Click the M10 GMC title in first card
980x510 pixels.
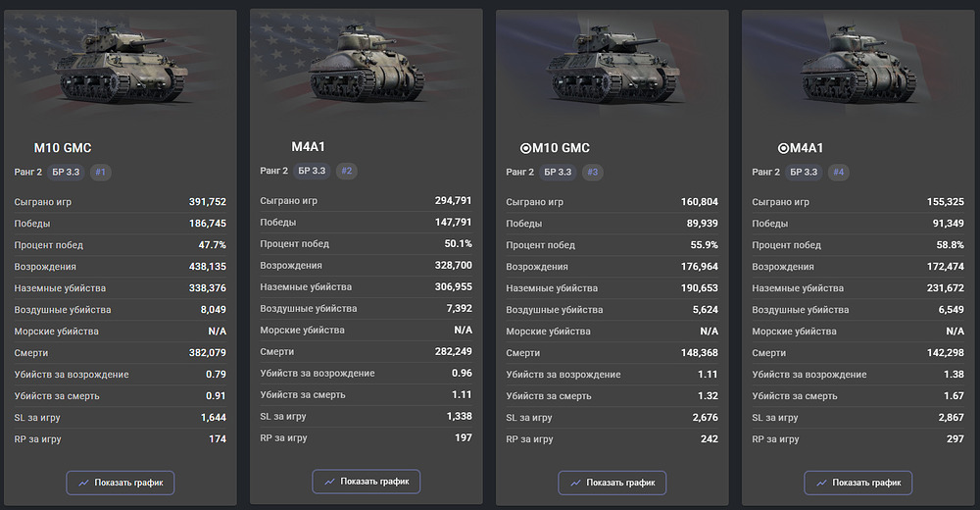point(63,148)
